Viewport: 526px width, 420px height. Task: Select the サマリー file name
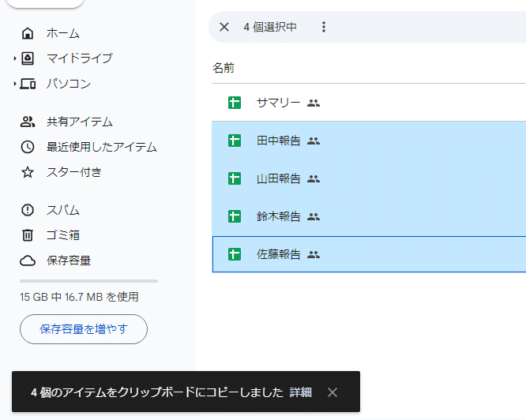pos(279,103)
